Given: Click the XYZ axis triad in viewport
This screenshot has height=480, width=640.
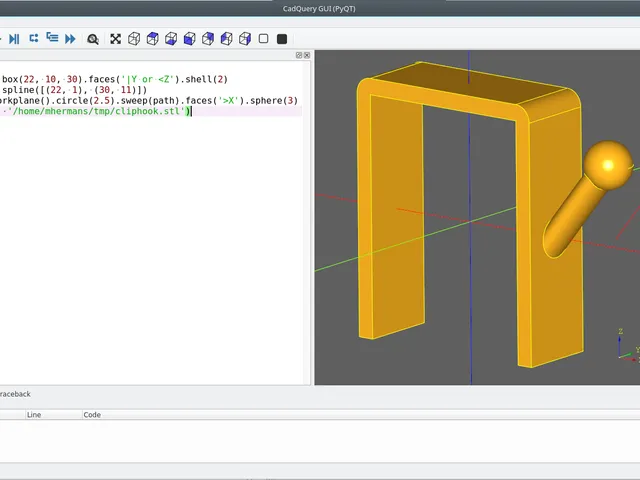Looking at the screenshot, I should (627, 346).
